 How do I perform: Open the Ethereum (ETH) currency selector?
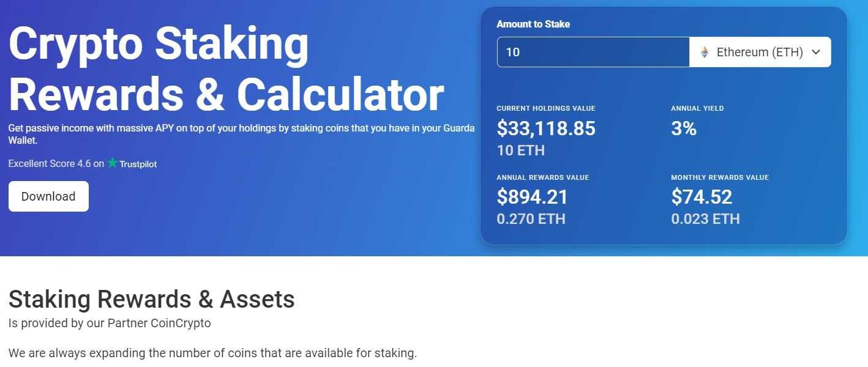click(x=759, y=52)
